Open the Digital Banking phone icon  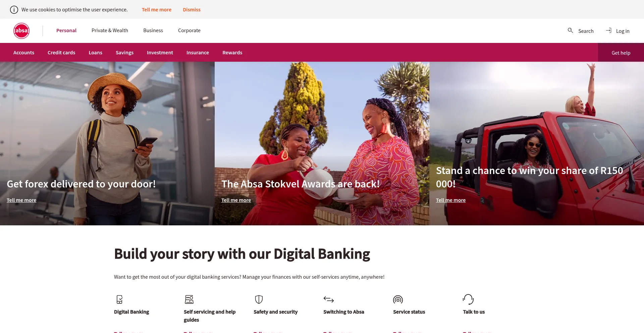point(119,299)
